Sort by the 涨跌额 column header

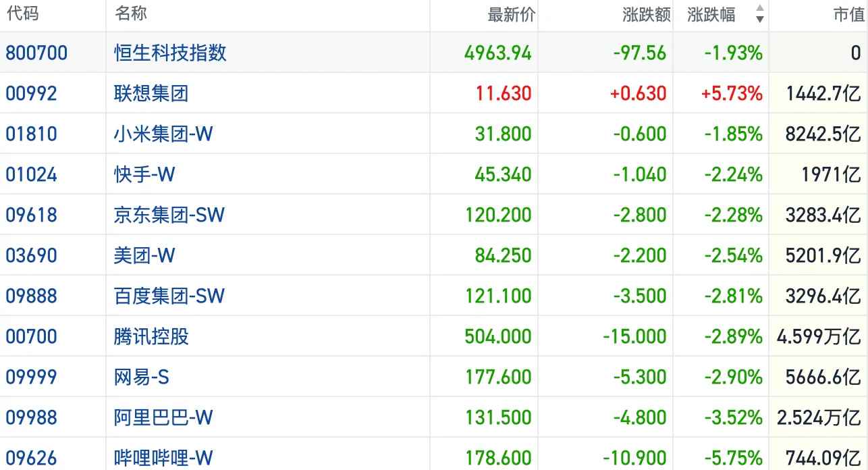click(x=646, y=15)
